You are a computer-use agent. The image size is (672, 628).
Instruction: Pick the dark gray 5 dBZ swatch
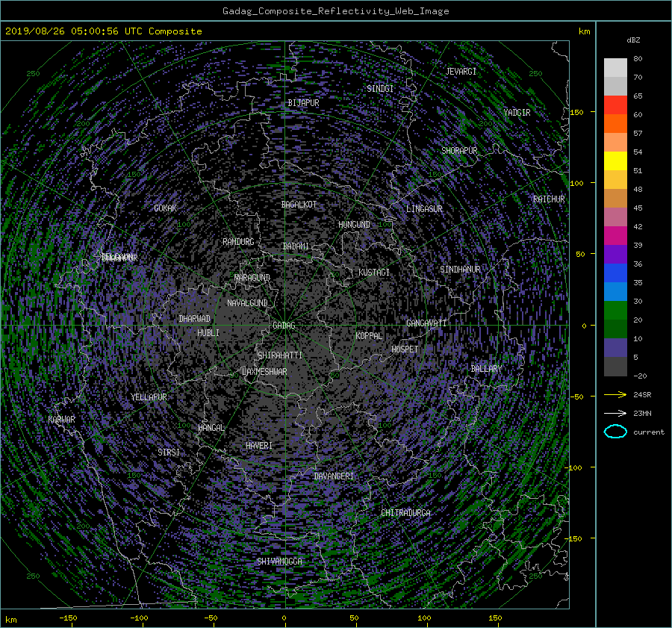point(615,366)
